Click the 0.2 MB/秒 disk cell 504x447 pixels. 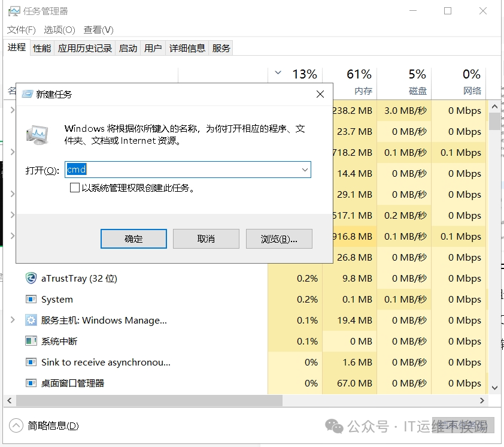(404, 215)
